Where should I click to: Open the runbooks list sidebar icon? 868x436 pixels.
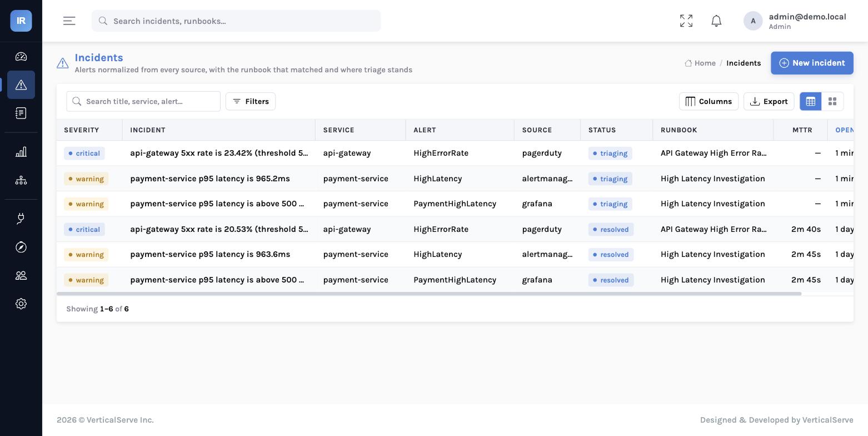tap(21, 113)
